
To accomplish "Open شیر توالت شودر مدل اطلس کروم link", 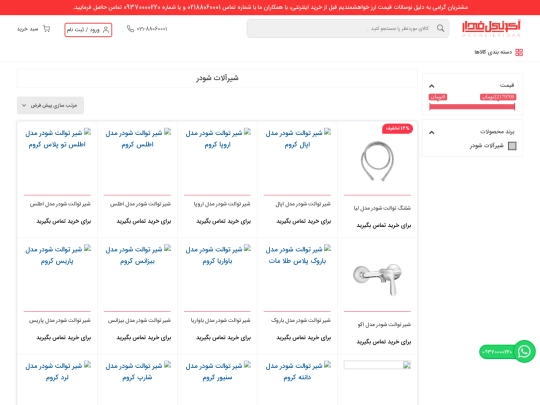I will pos(137,138).
